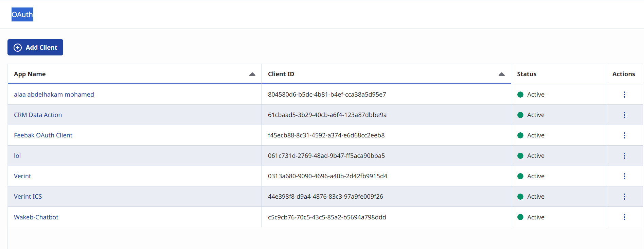
Task: Open the Verint row's three-dot actions menu
Action: [x=624, y=176]
